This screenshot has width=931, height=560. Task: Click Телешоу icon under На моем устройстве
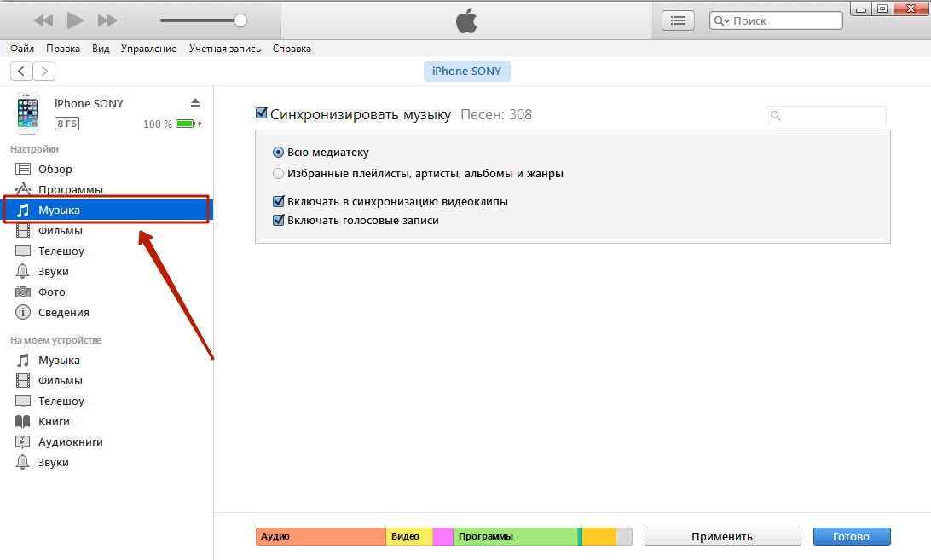(22, 401)
